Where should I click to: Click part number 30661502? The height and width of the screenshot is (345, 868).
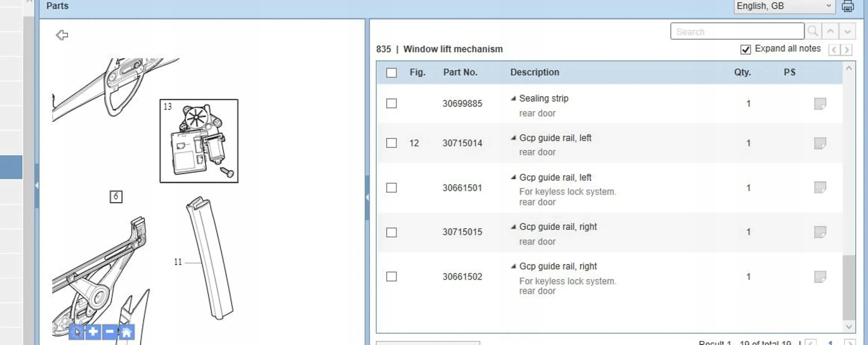(x=462, y=277)
